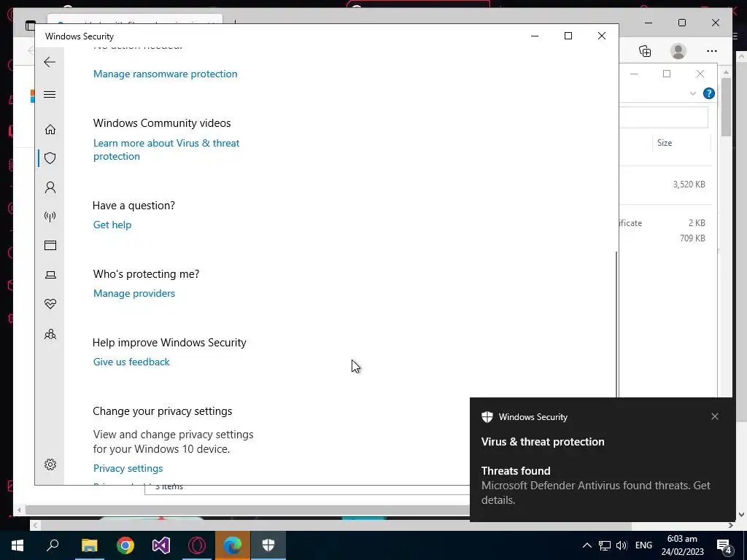Open Opera browser from the taskbar
747x560 pixels.
[x=197, y=545]
